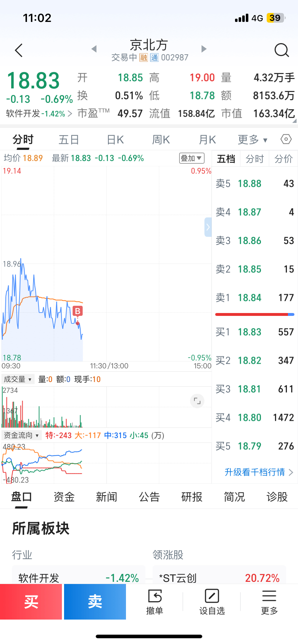Go to next stock with right triangle

(204, 49)
